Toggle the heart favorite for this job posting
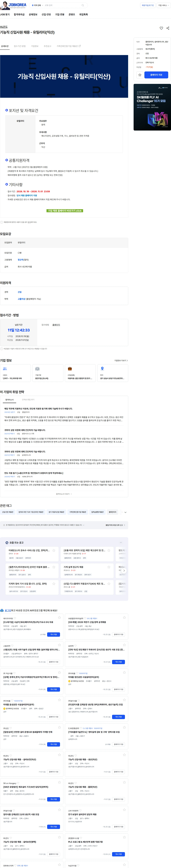The width and height of the screenshot is (171, 868). coord(161,28)
